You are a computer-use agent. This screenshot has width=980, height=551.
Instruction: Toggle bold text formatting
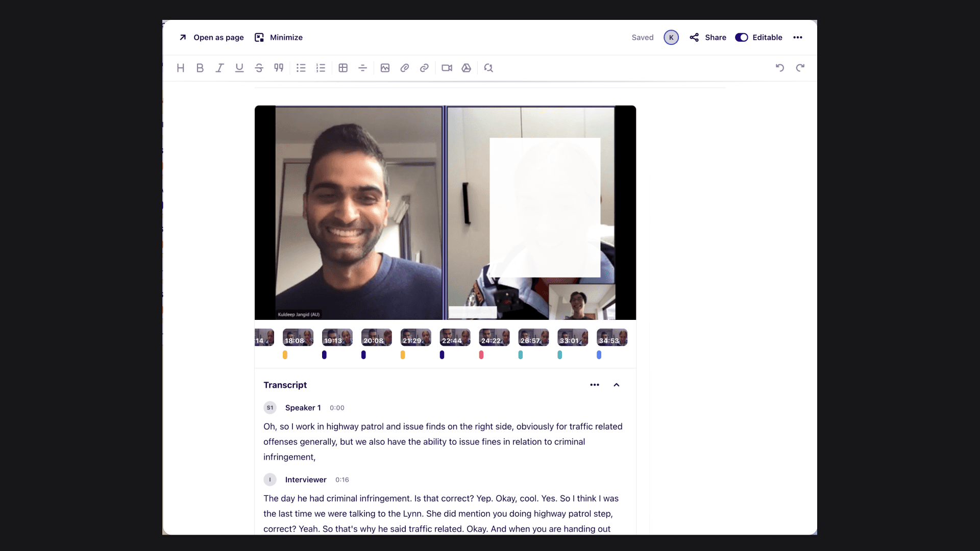coord(200,68)
